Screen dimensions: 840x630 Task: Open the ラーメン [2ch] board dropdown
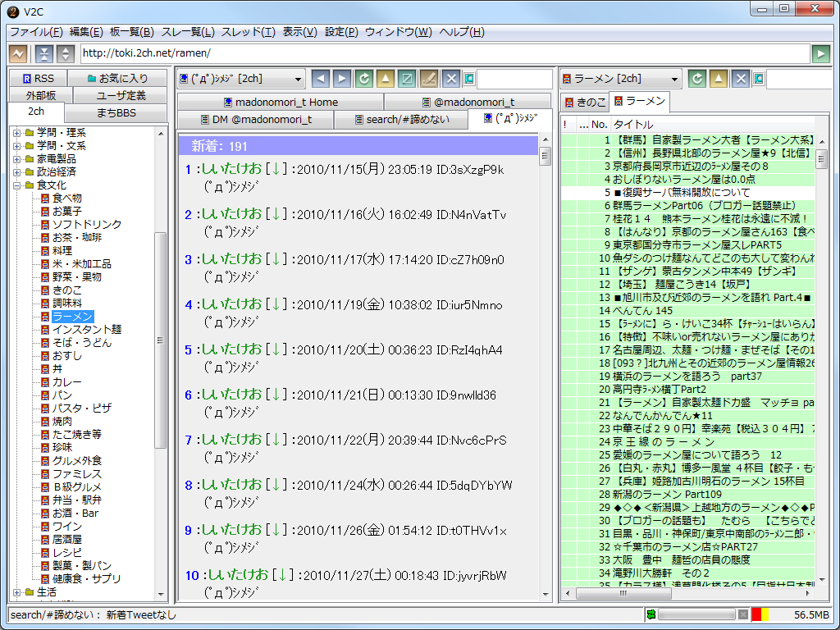click(x=620, y=79)
